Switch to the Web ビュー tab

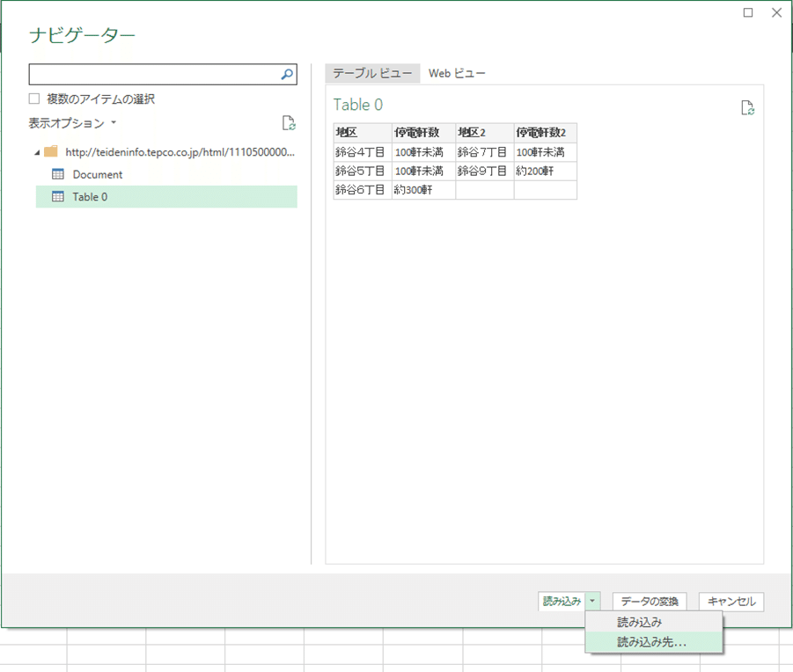point(456,74)
